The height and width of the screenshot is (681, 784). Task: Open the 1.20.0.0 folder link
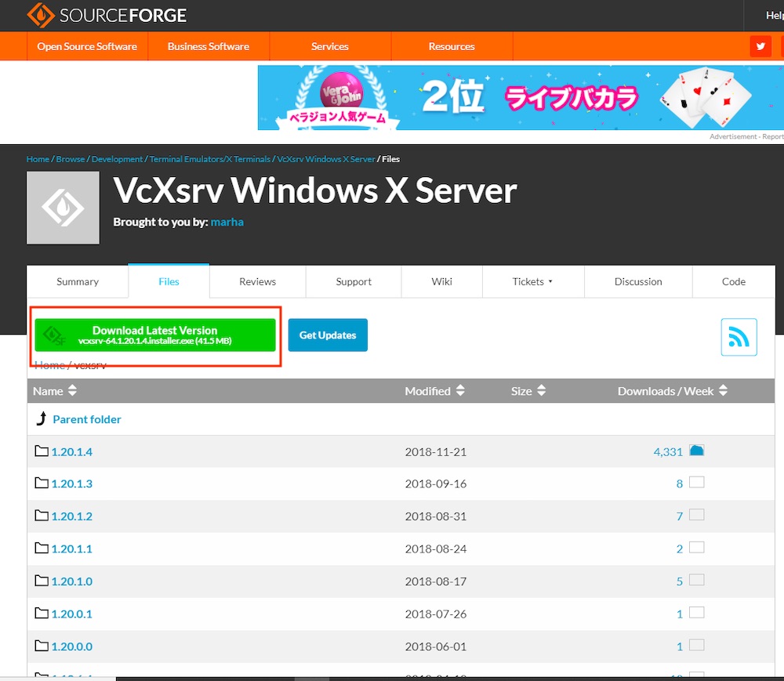[72, 646]
